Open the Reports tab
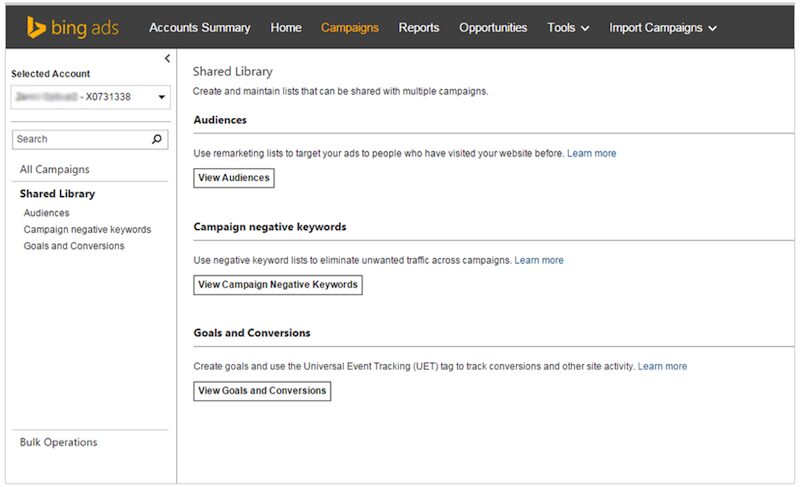The width and height of the screenshot is (800, 487). point(419,28)
